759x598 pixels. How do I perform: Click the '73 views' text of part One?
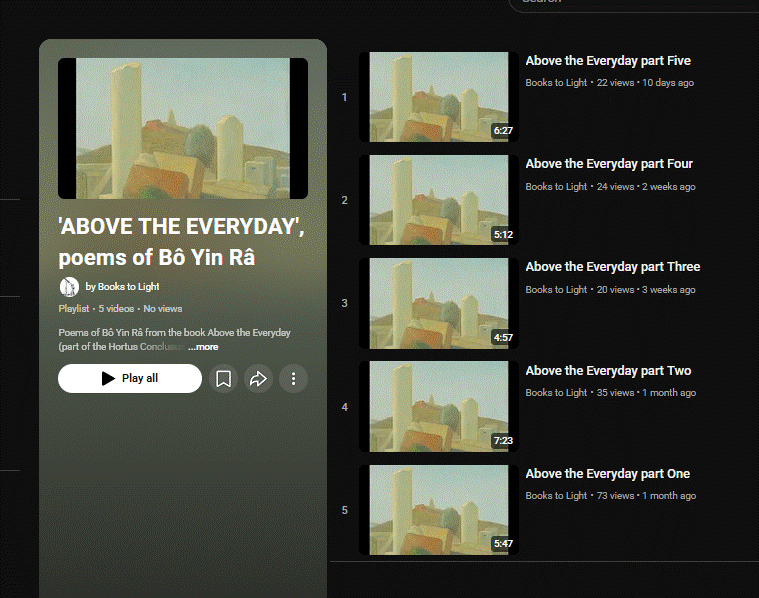[615, 496]
